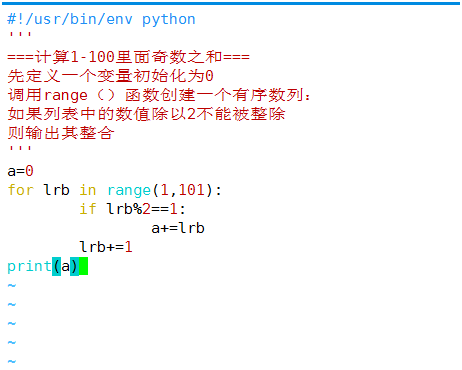Click the comment line '先定义一个变量初始化为0'

click(110, 76)
